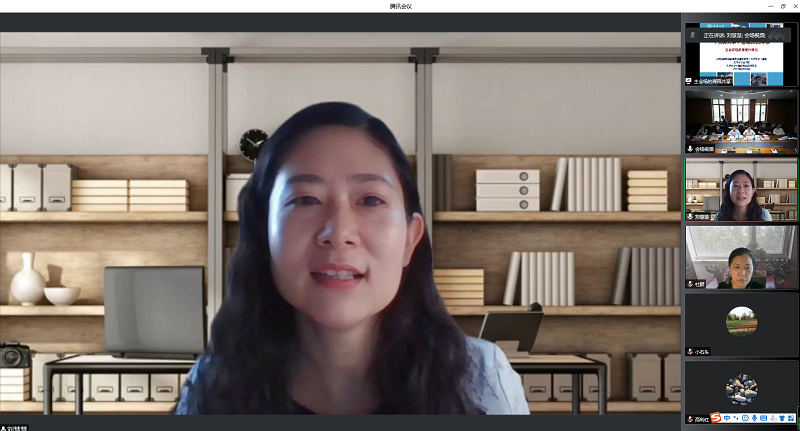Click the microphone icon on 会场视频 tile
This screenshot has height=431, width=800.
point(690,149)
